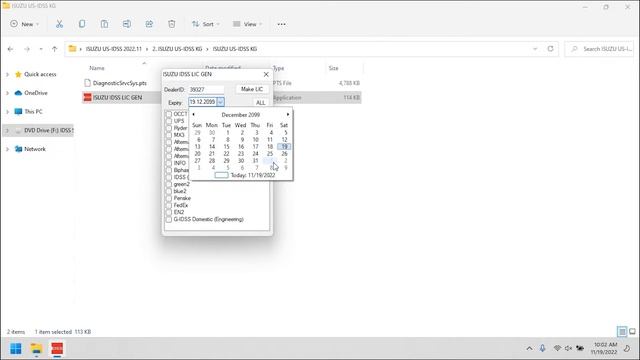Open the New item menu in Explorer
640x360 pixels.
[24, 24]
